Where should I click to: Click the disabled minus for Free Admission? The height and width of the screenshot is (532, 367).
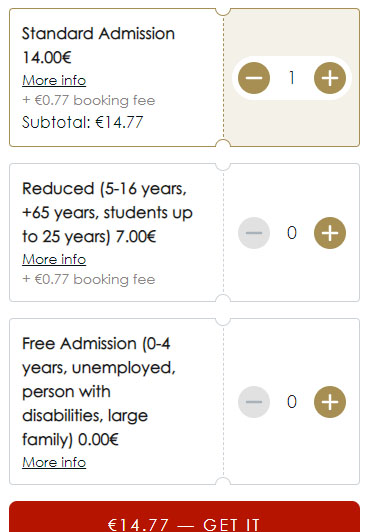254,402
